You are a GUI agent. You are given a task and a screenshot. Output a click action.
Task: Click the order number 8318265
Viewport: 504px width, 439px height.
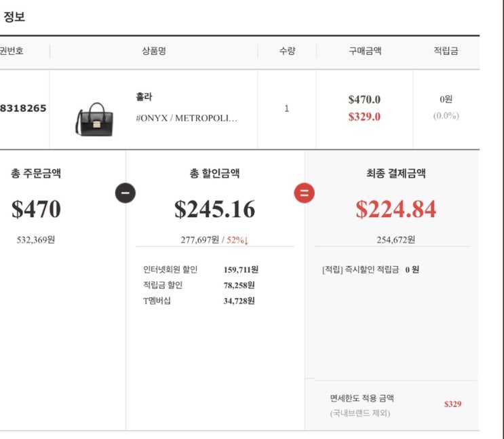tap(23, 108)
